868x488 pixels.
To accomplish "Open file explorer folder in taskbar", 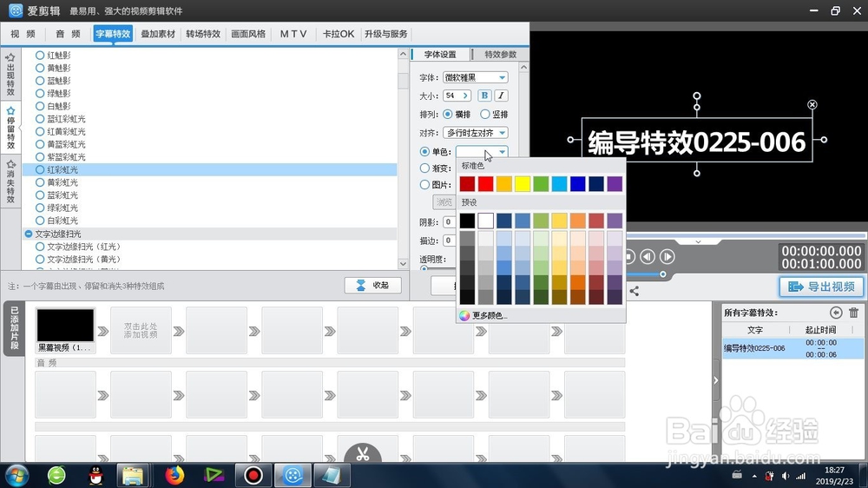I will [133, 475].
